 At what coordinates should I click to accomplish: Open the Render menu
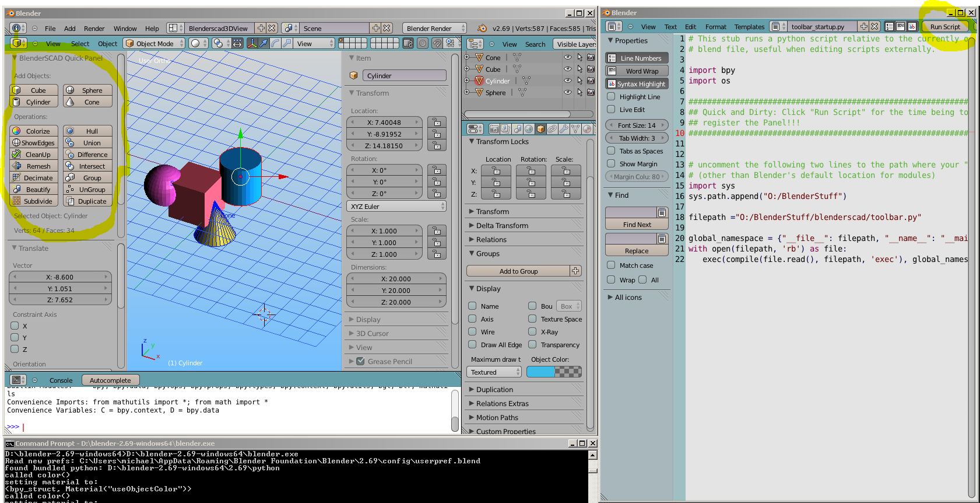click(x=94, y=28)
